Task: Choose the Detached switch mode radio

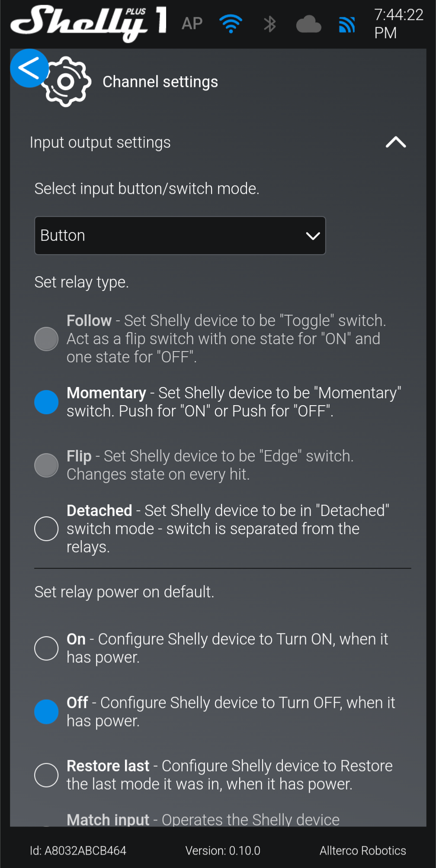Action: 46,529
